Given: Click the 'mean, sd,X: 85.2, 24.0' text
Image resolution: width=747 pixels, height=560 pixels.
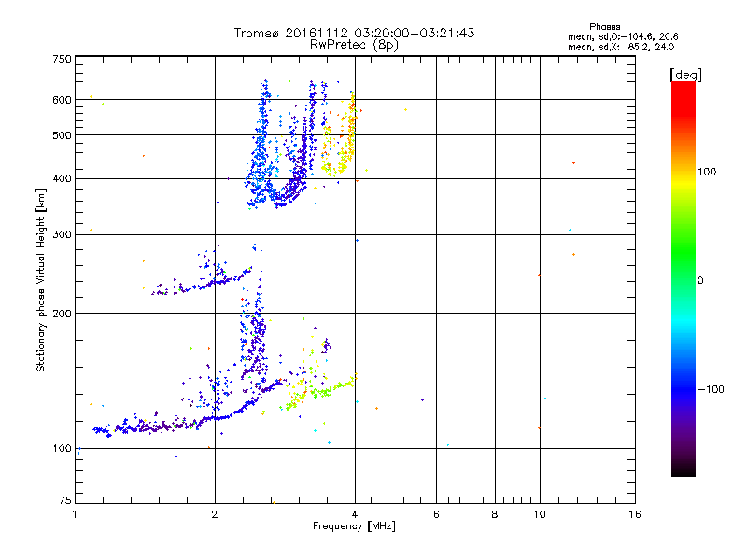Looking at the screenshot, I should (x=621, y=48).
